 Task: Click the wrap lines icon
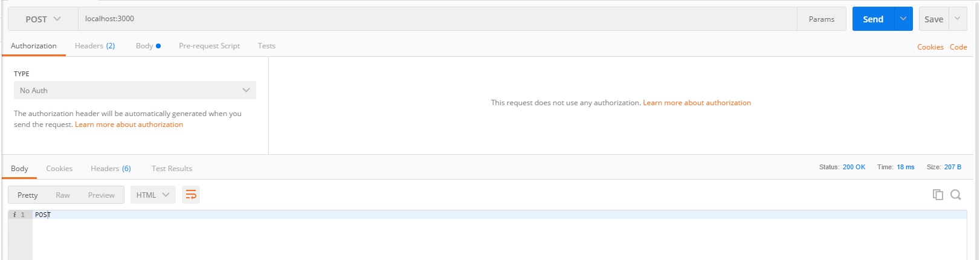pyautogui.click(x=191, y=195)
